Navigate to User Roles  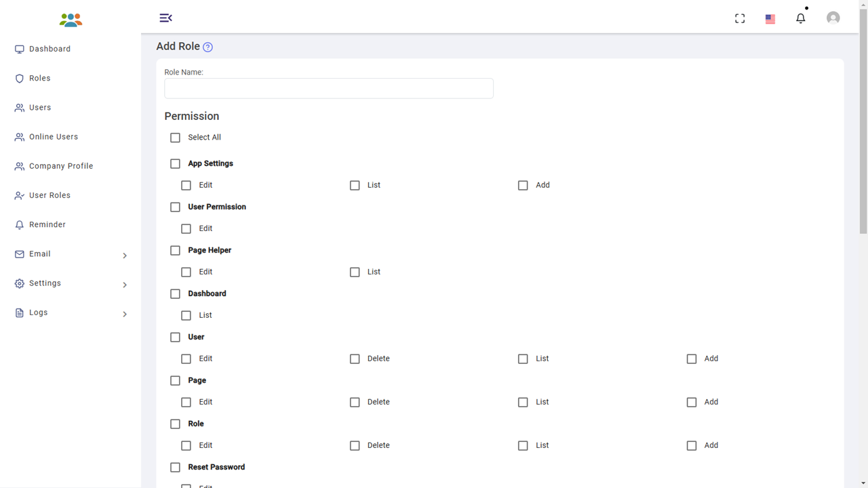[50, 195]
